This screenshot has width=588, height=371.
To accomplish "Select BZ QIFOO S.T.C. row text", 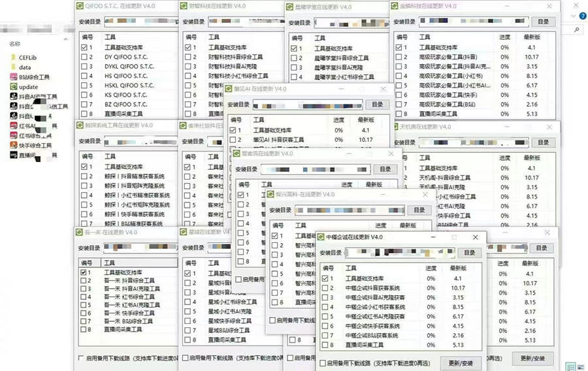I will (126, 104).
